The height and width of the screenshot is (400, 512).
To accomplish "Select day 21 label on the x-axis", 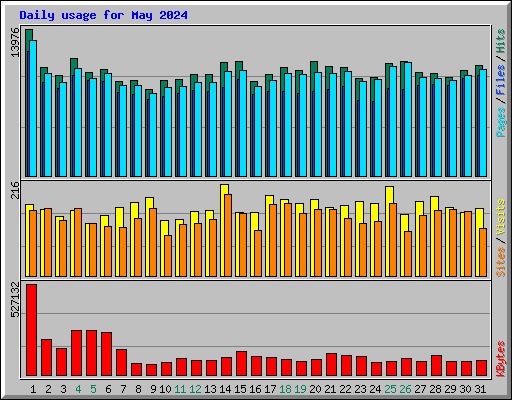I will [x=330, y=389].
